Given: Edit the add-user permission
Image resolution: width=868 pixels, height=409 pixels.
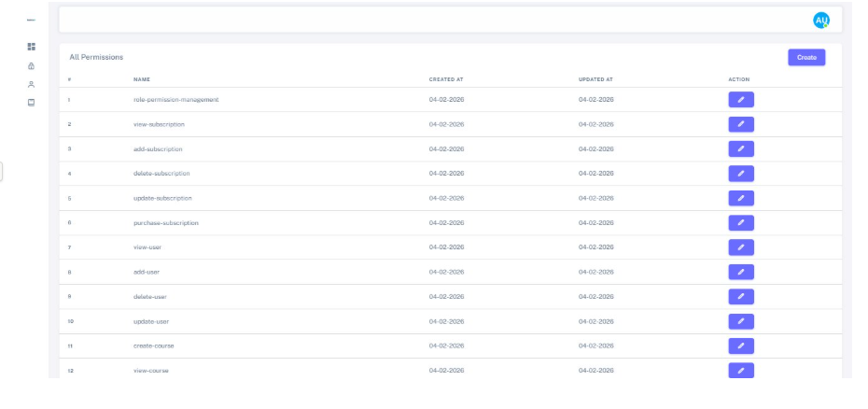Looking at the screenshot, I should pos(741,272).
